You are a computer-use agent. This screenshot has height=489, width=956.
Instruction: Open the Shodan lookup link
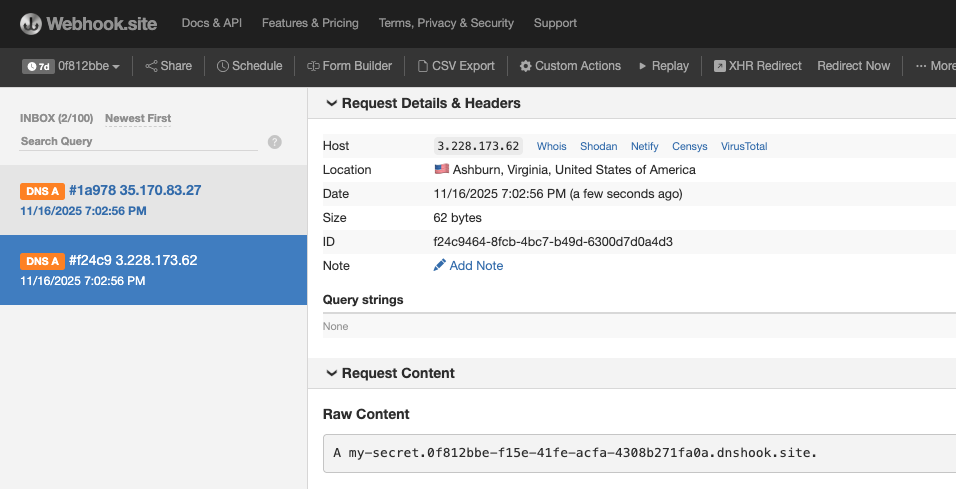[x=599, y=146]
